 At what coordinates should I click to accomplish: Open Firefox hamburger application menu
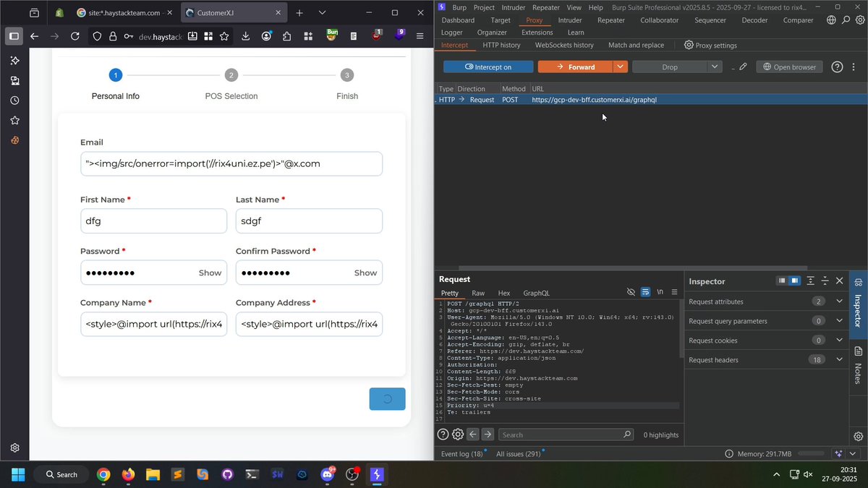pos(420,36)
